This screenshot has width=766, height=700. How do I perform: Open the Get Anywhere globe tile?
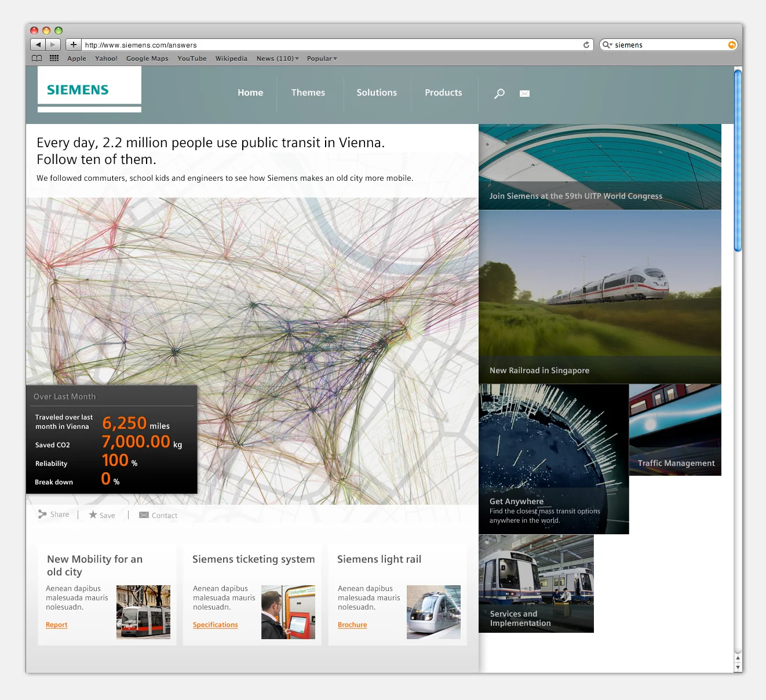(553, 459)
